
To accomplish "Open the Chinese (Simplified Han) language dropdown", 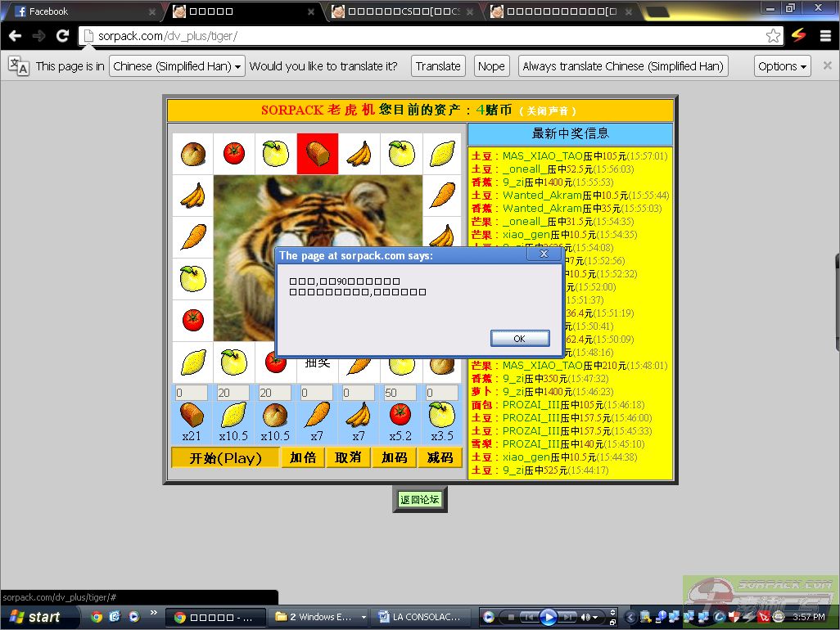I will coord(178,66).
